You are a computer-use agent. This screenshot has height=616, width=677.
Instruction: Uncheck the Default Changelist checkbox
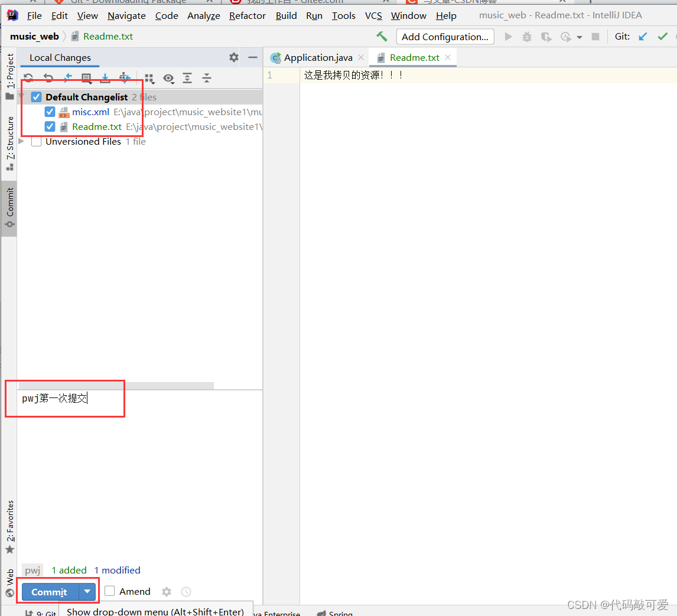(x=36, y=97)
